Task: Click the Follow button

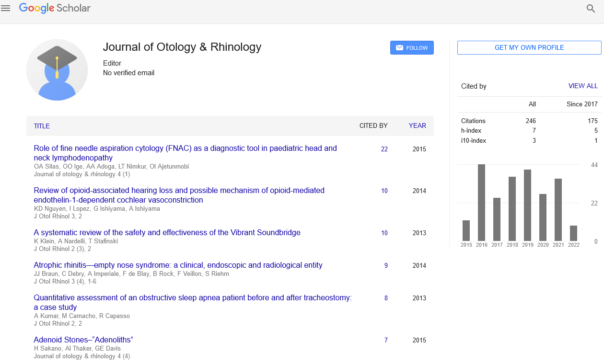Action: click(x=412, y=47)
